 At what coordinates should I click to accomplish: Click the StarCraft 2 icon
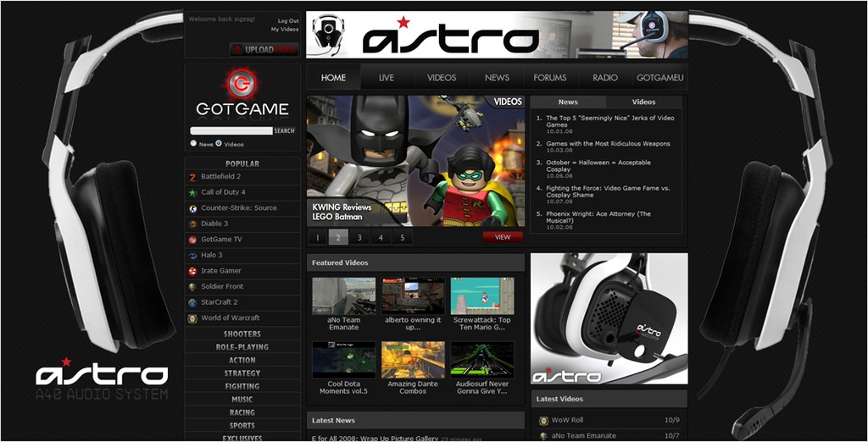[x=192, y=302]
